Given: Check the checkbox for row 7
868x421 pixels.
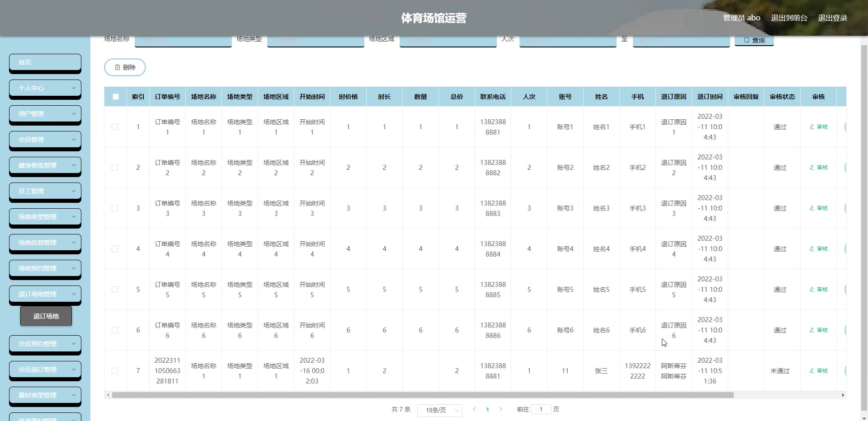Looking at the screenshot, I should point(115,371).
